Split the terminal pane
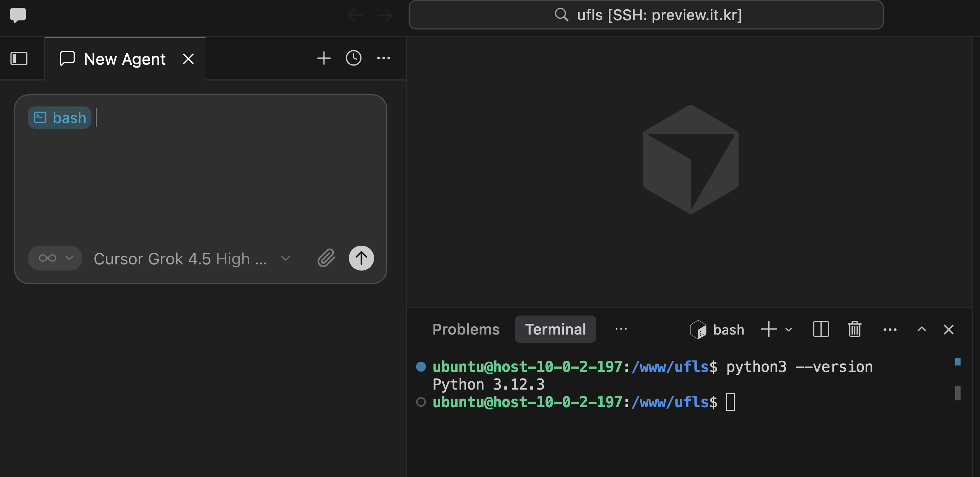 pyautogui.click(x=821, y=329)
